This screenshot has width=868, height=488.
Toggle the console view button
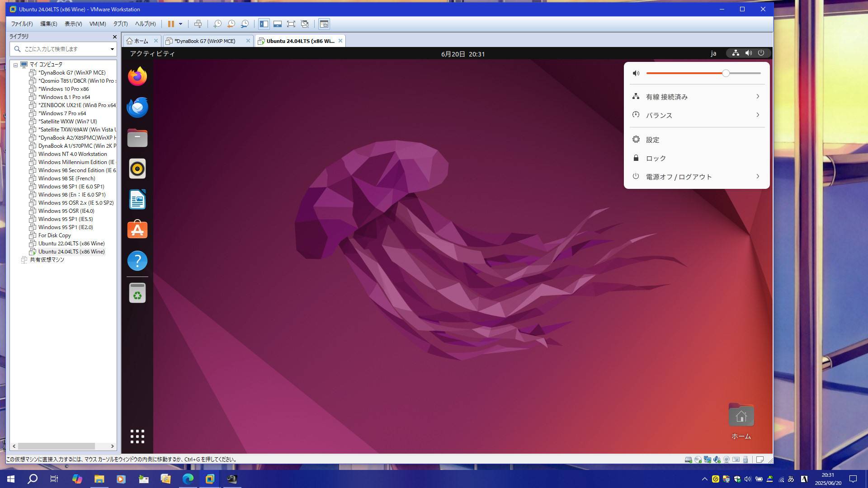(x=324, y=24)
